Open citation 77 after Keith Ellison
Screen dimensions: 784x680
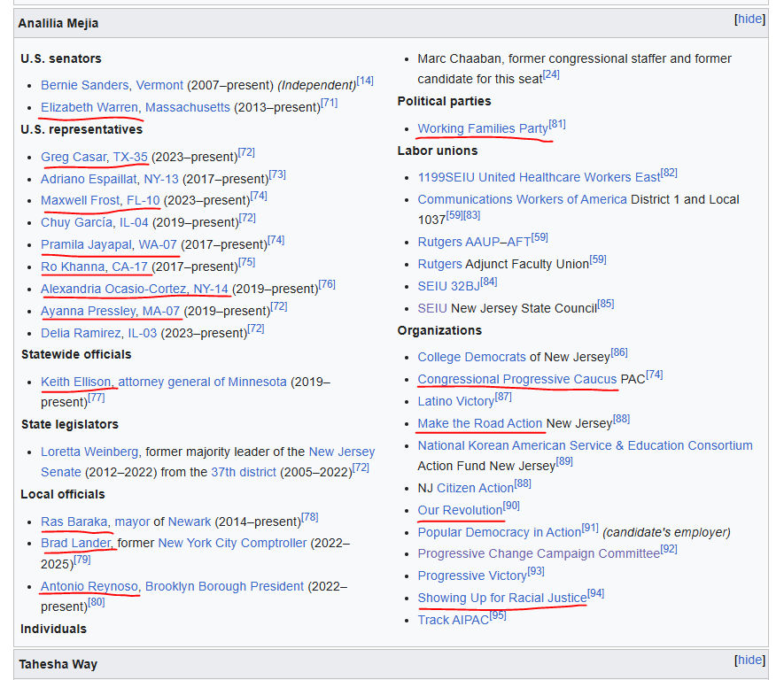(x=97, y=398)
